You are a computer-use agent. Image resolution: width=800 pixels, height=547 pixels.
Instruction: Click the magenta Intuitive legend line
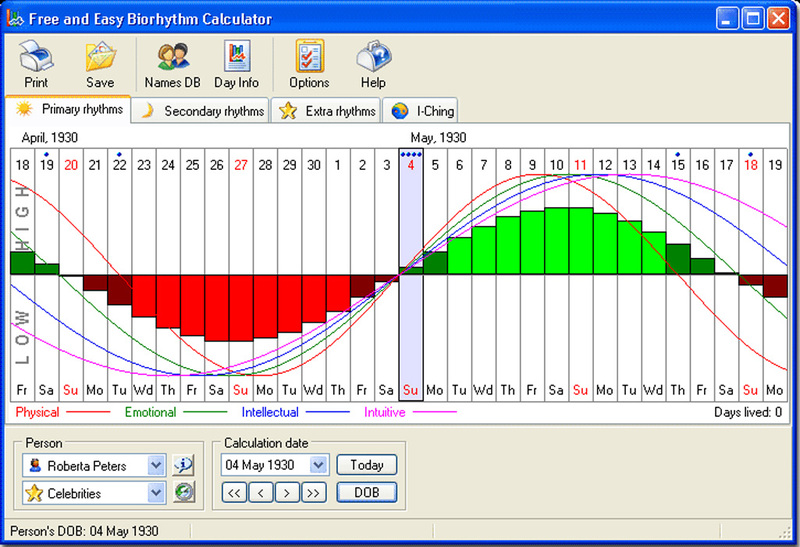coord(435,412)
